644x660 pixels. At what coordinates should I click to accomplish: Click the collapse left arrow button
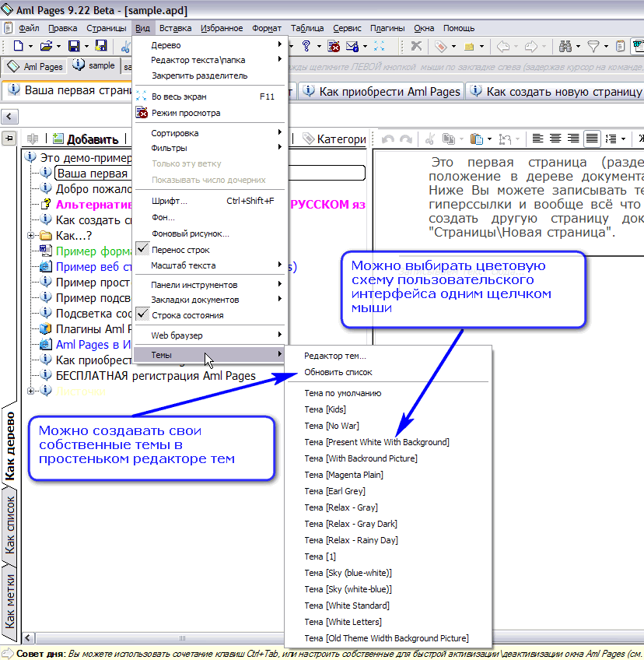(9, 117)
